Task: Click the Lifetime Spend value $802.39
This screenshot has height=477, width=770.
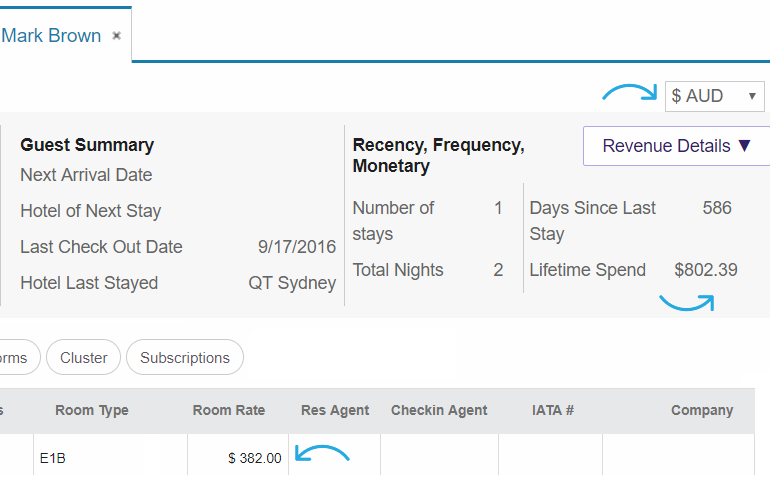Action: point(706,270)
